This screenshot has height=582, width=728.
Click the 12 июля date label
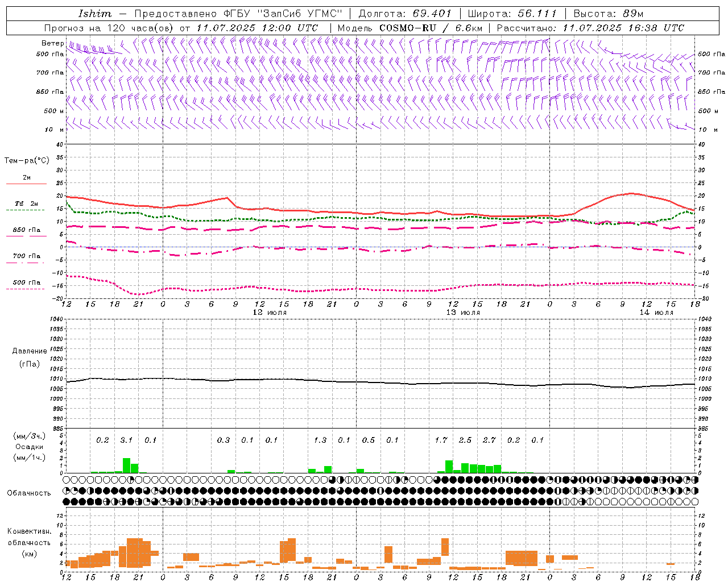click(x=270, y=313)
